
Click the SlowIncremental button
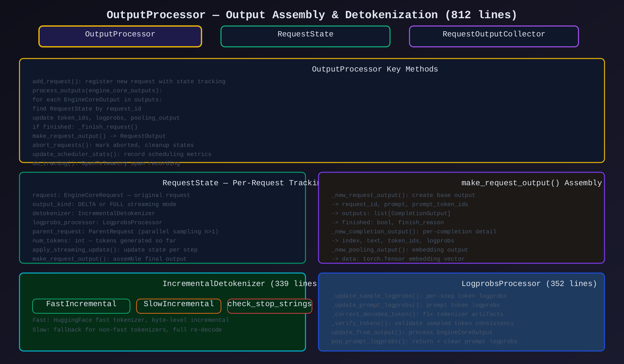click(x=179, y=306)
